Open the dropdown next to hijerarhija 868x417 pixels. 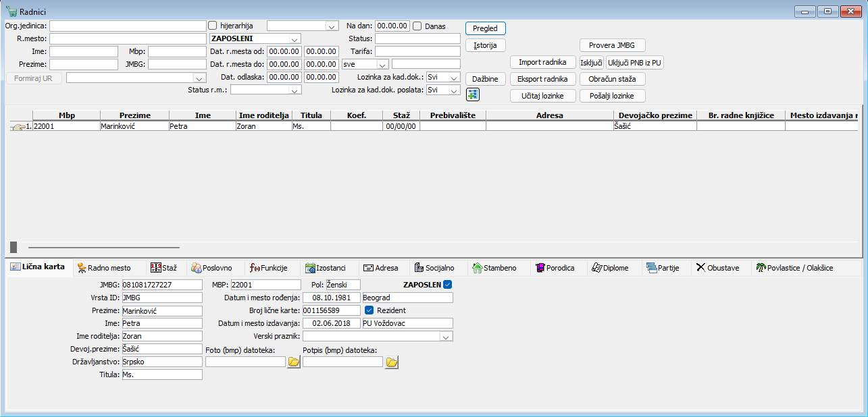click(x=332, y=26)
